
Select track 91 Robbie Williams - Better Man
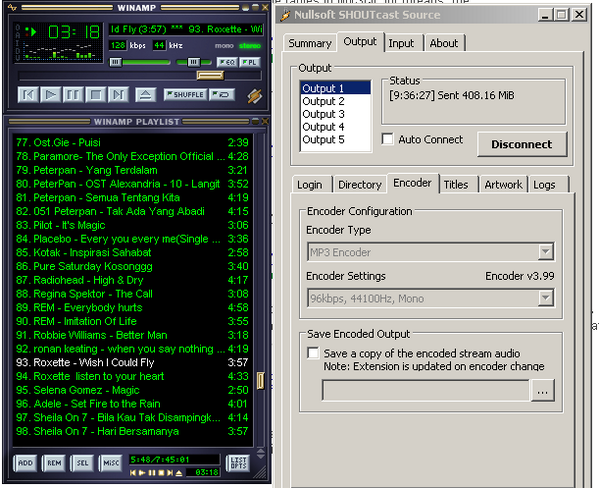(132, 335)
